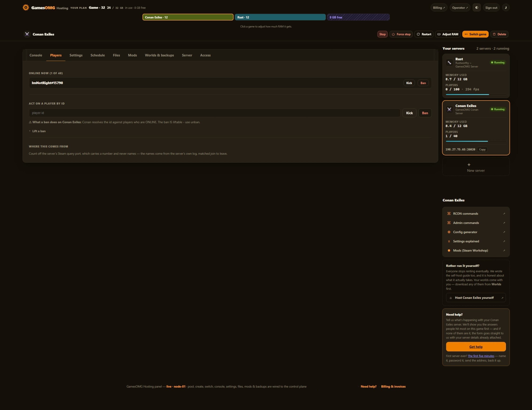Open the Billing external link
Screen dimensions: 532x410
click(439, 8)
